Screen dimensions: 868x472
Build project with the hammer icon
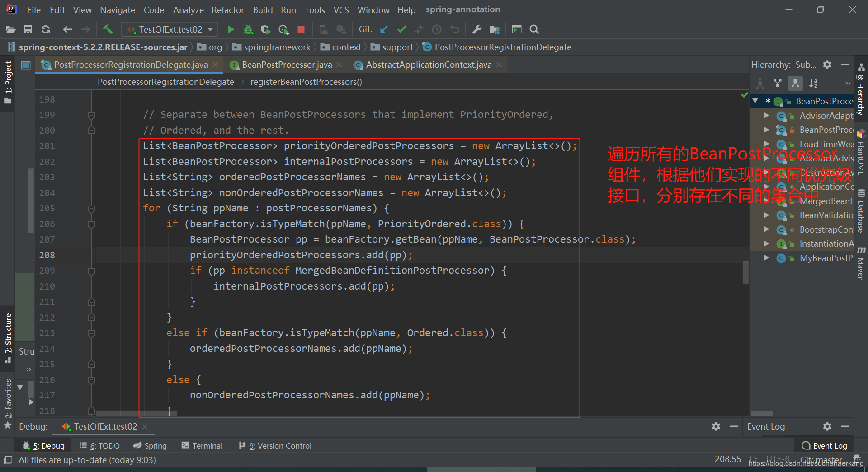pos(108,29)
